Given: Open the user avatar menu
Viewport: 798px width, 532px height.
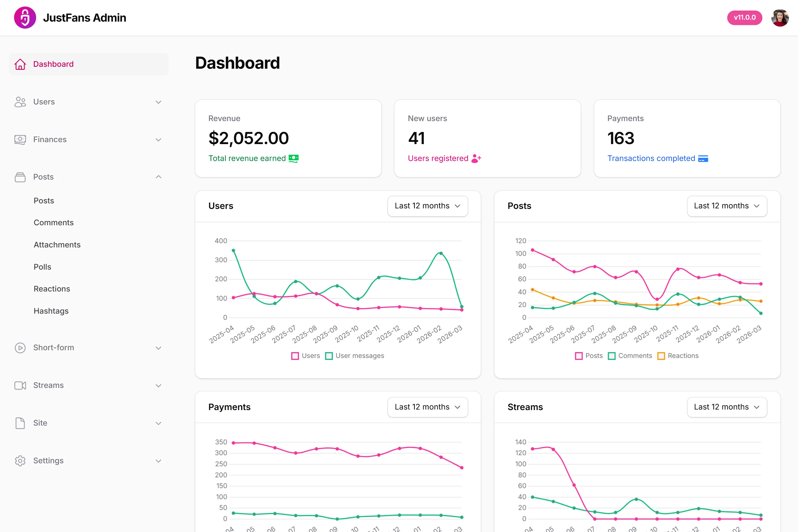Looking at the screenshot, I should (780, 18).
